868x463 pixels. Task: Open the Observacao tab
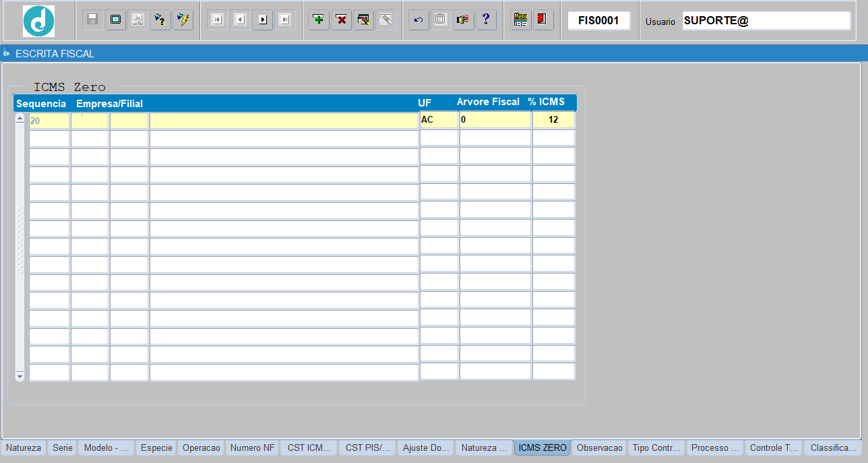600,447
